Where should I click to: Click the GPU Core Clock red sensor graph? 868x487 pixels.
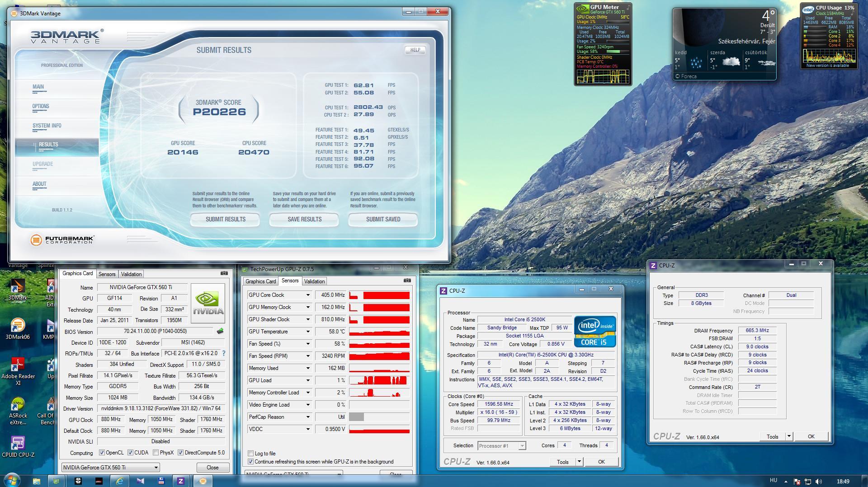pyautogui.click(x=379, y=295)
